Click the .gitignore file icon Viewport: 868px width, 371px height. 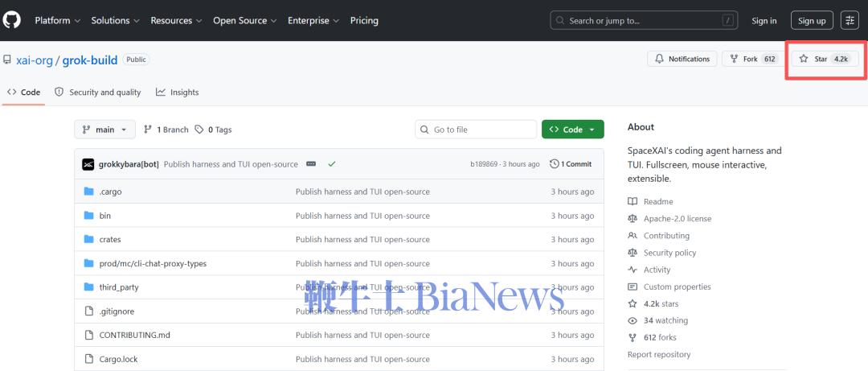point(88,311)
